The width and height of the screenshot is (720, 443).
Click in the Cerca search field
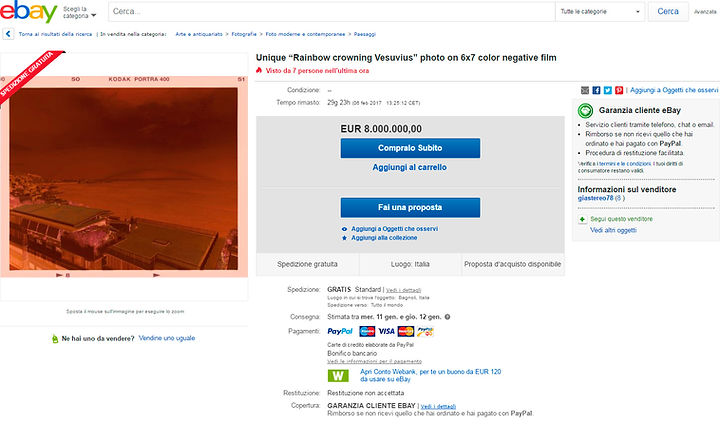[332, 11]
